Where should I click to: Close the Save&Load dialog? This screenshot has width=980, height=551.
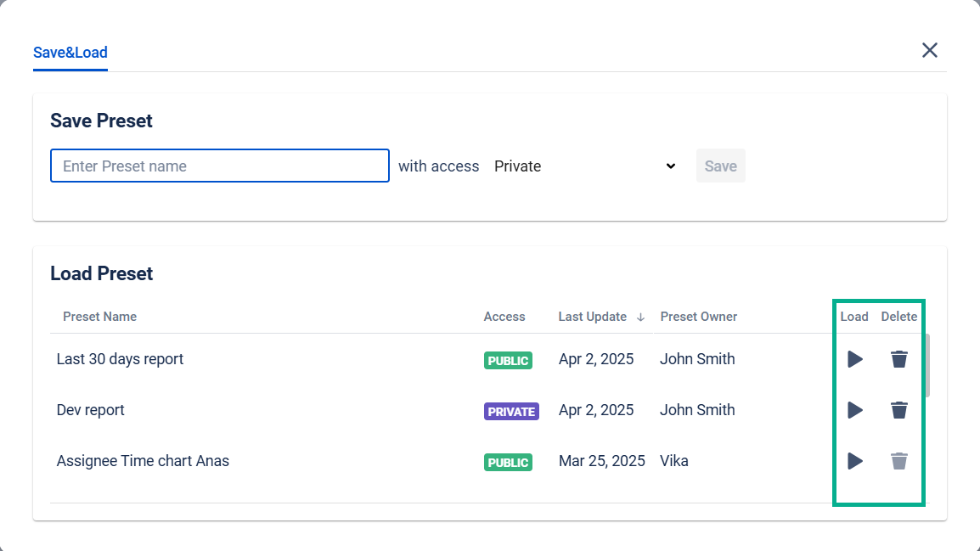[930, 50]
